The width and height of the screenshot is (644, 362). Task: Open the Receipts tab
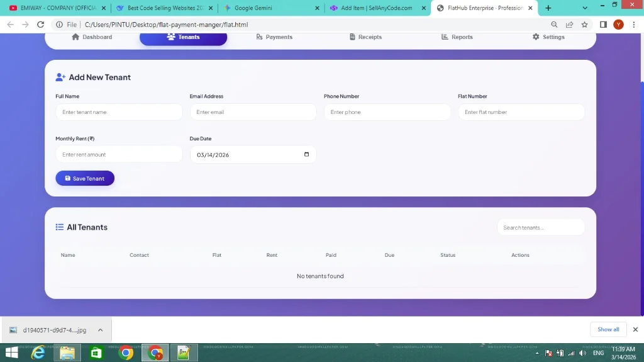(365, 37)
